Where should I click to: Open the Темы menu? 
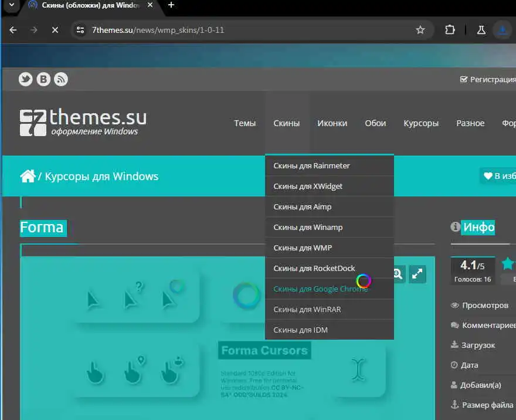pyautogui.click(x=245, y=123)
